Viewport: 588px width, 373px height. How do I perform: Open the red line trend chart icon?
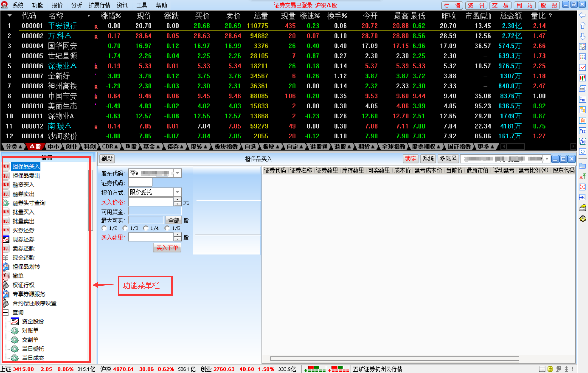tap(582, 68)
